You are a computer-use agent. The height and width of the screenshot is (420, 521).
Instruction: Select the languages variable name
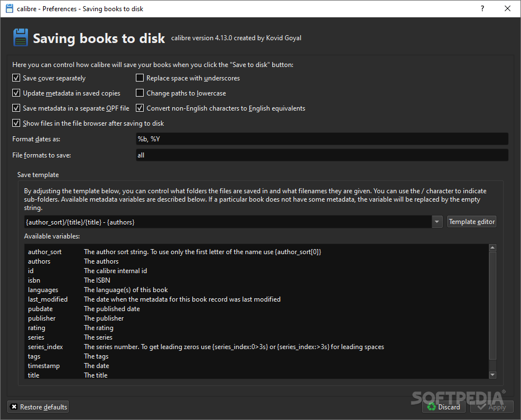[x=43, y=290]
